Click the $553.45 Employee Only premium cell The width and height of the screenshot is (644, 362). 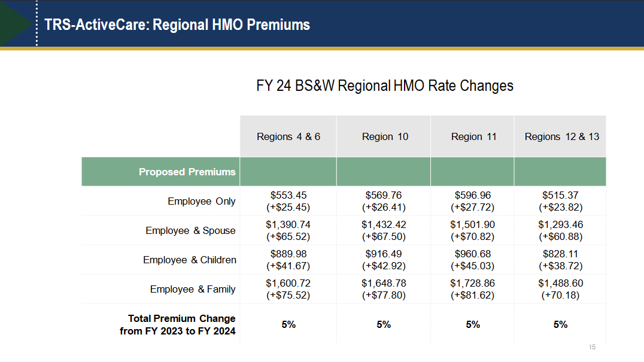[x=288, y=201]
